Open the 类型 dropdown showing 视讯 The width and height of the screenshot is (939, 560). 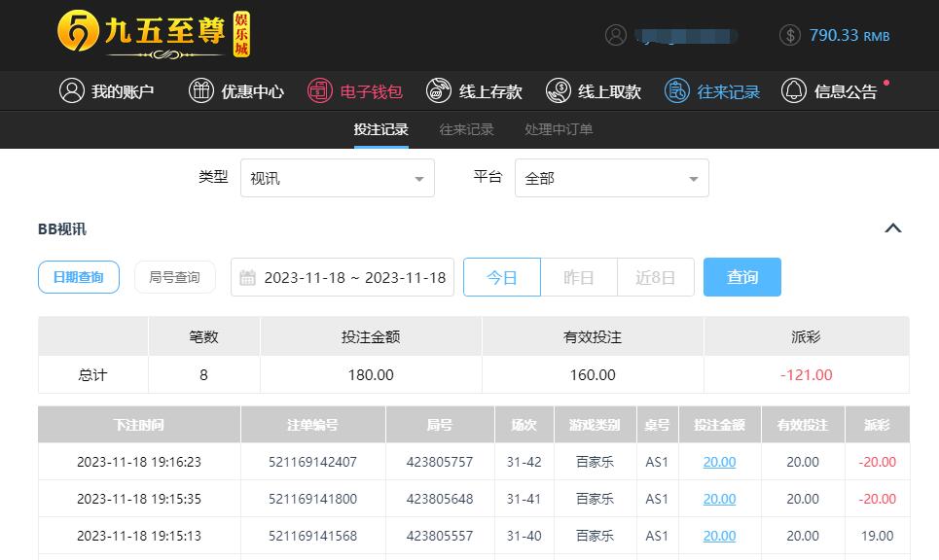point(337,179)
